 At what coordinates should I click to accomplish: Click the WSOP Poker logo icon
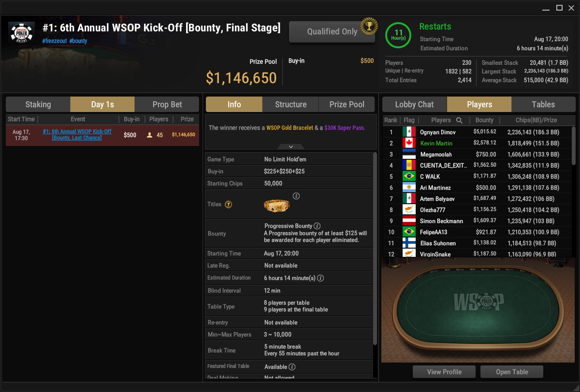pyautogui.click(x=22, y=33)
